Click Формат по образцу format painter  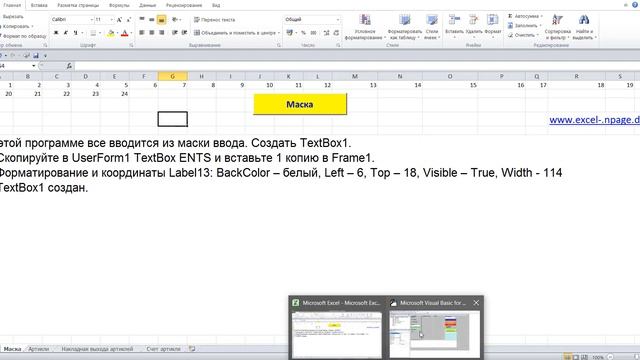click(23, 36)
